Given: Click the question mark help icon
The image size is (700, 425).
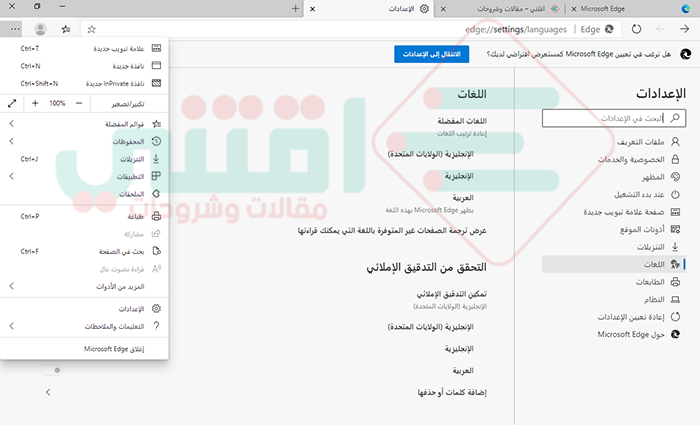Looking at the screenshot, I should 156,326.
